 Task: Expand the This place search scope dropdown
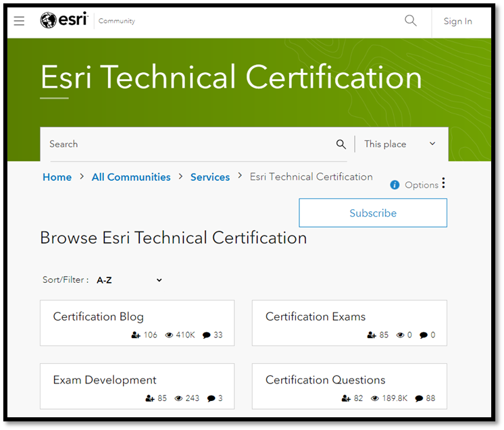[400, 144]
